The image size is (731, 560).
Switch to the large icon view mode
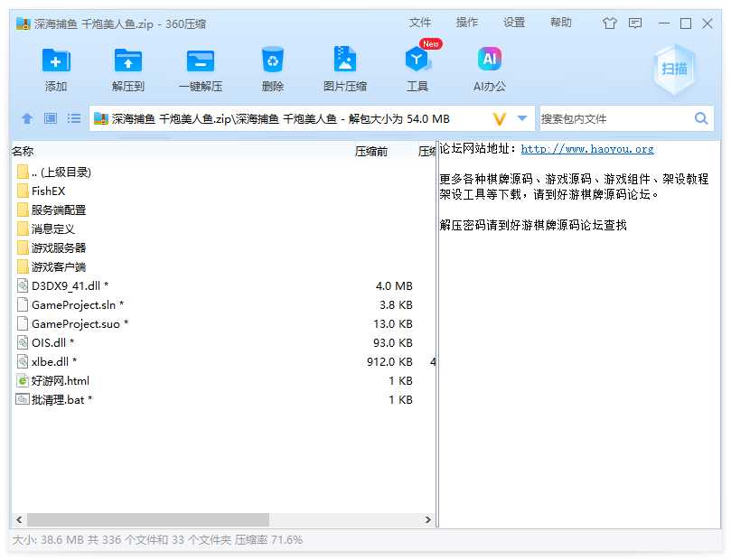click(x=51, y=118)
